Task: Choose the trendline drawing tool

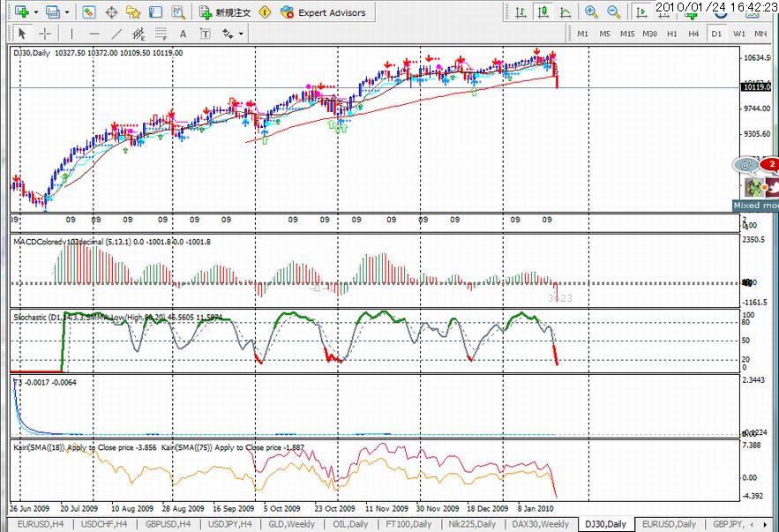Action: [x=116, y=34]
